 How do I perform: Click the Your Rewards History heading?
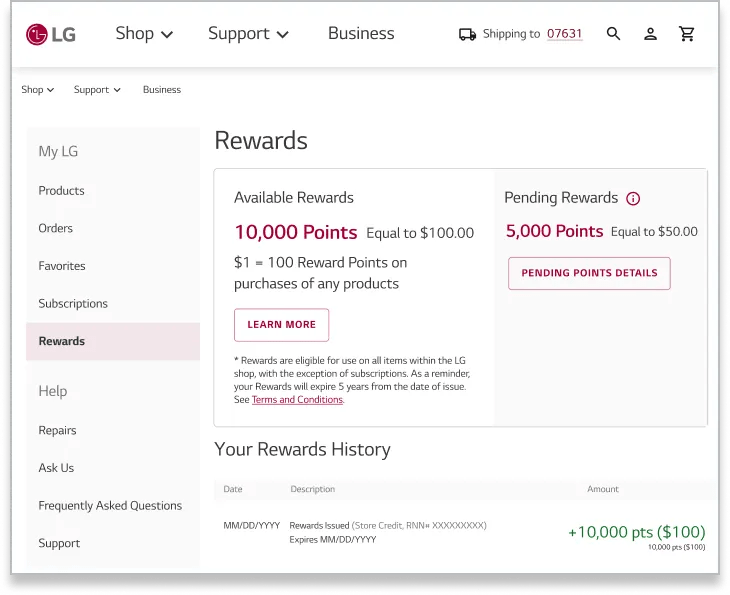point(302,449)
